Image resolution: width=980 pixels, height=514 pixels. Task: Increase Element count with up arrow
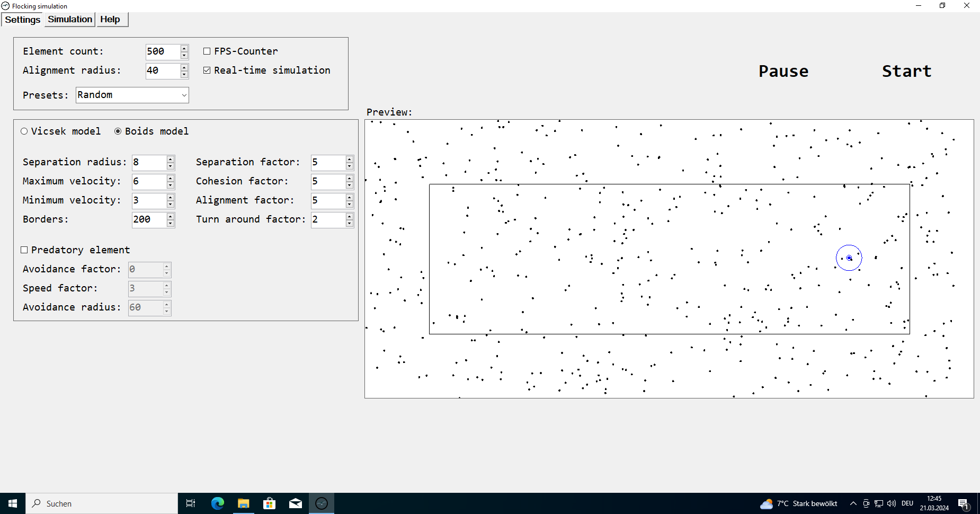[x=184, y=48]
